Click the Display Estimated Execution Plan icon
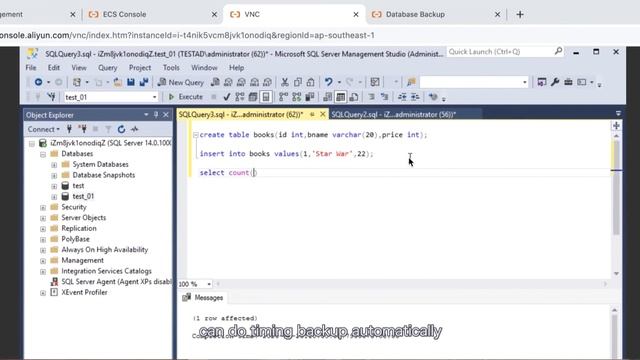Image resolution: width=640 pixels, height=360 pixels. [x=240, y=97]
